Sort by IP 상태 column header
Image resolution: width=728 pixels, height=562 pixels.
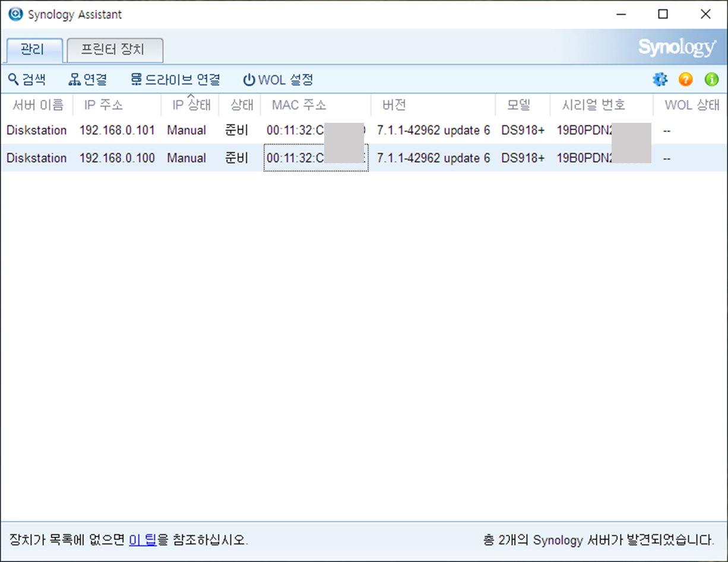point(190,105)
